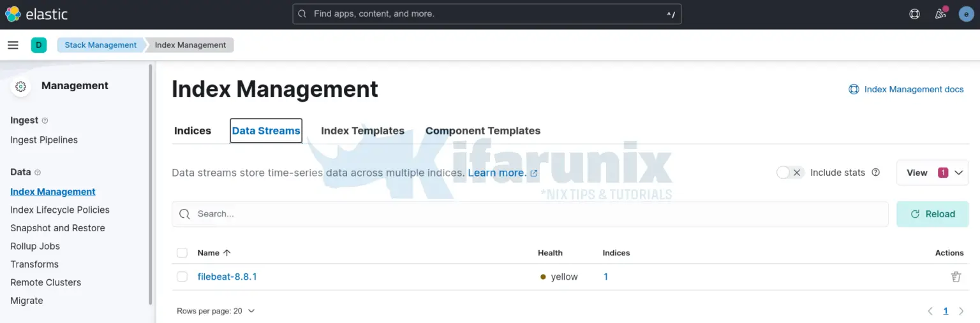Click the user avatar 'e' icon
The image size is (980, 323).
click(x=966, y=14)
